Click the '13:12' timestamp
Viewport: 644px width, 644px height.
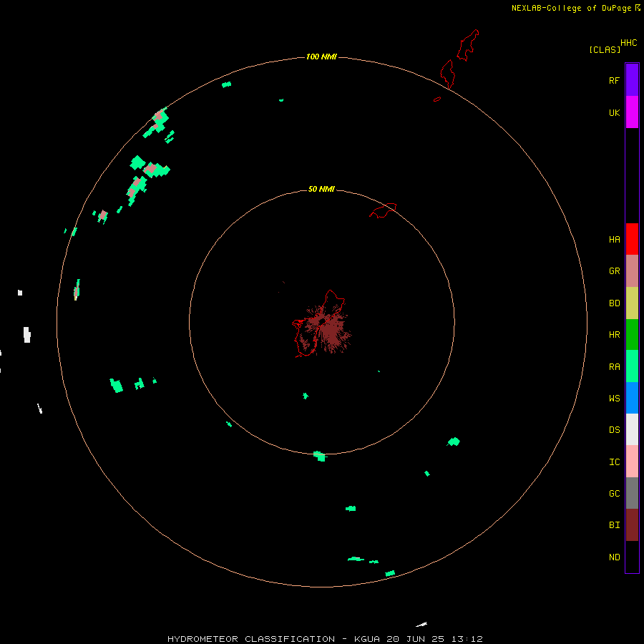466,639
